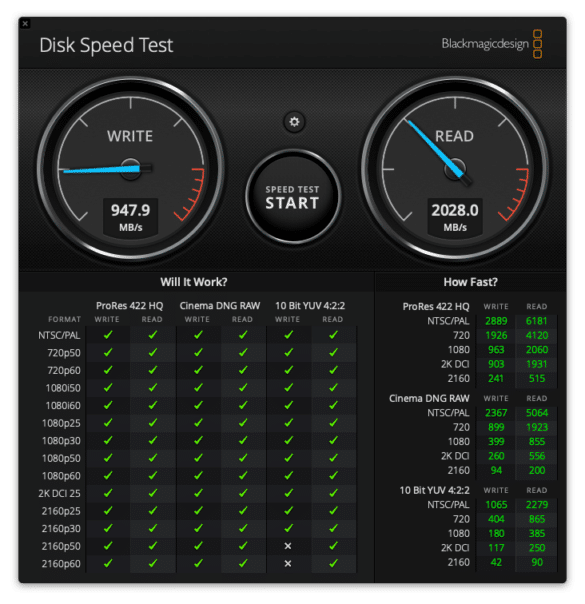This screenshot has width=585, height=604.
Task: Click ProRes 422 HQ write checkmark for 2160p60
Action: (108, 563)
